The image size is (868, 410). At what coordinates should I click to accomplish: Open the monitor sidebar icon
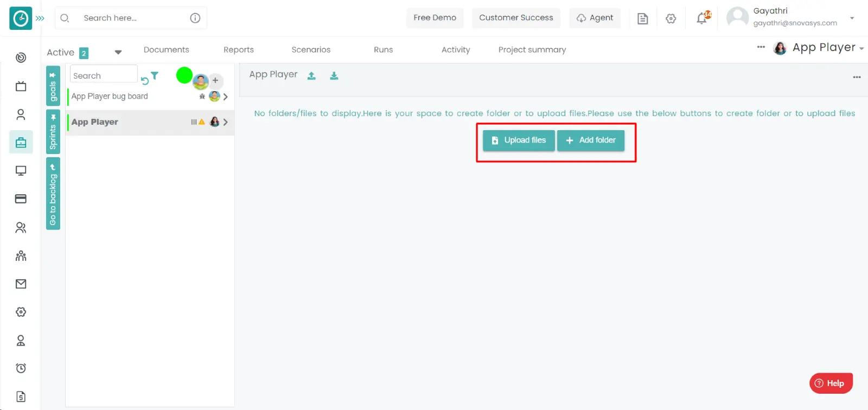[21, 171]
